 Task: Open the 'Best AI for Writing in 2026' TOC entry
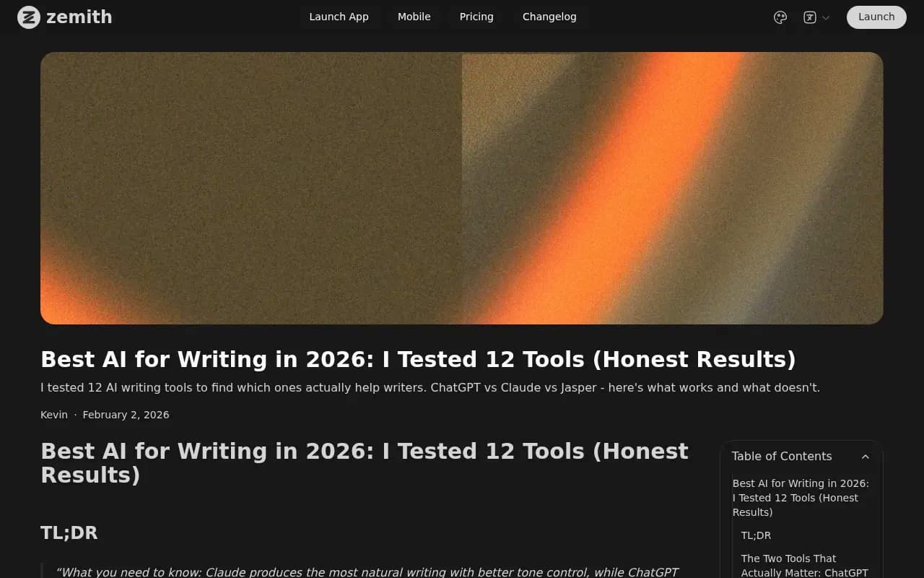tap(801, 497)
